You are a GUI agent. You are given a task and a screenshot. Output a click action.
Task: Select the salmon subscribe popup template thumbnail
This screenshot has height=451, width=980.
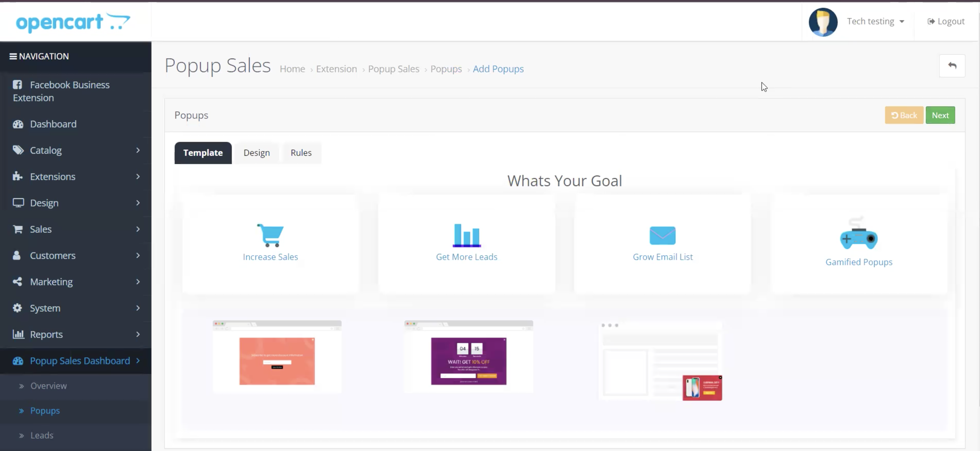[277, 357]
